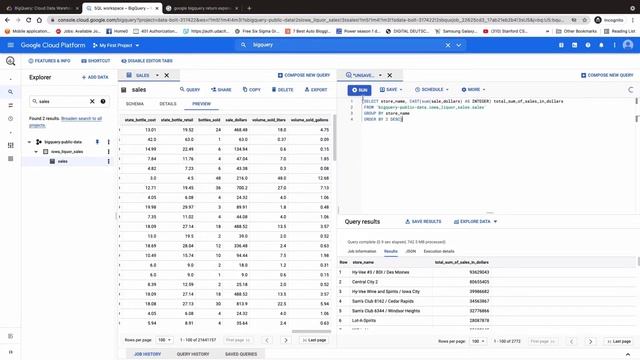
Task: Open the Job information results tab
Action: tap(362, 251)
